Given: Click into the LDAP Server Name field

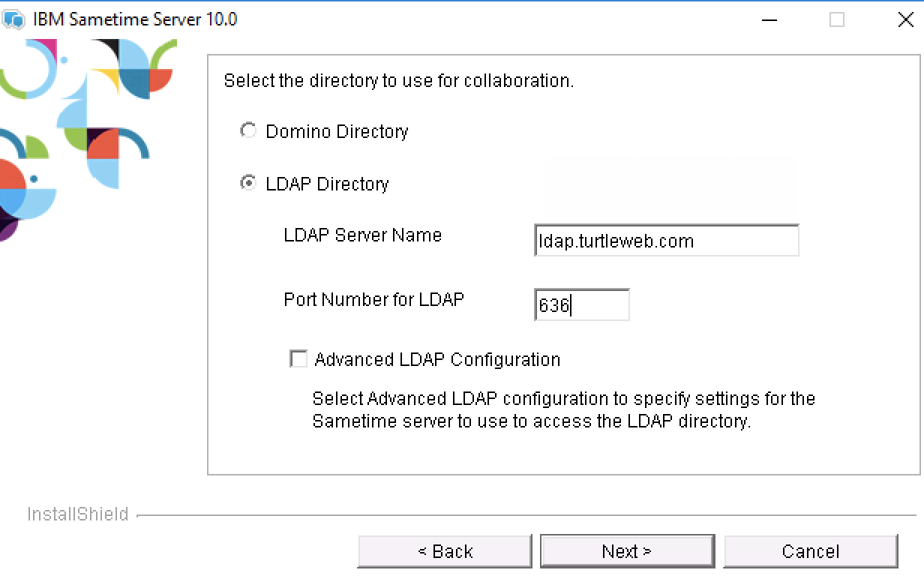Looking at the screenshot, I should (666, 241).
